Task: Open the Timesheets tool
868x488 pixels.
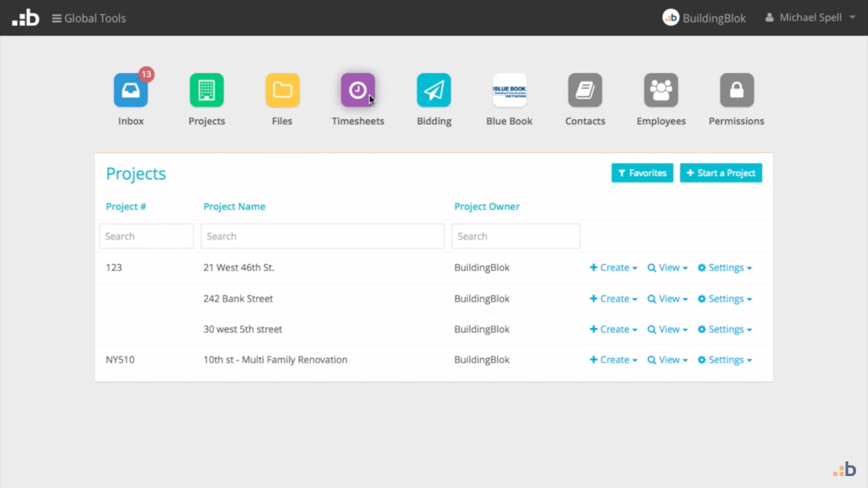Action: point(358,90)
